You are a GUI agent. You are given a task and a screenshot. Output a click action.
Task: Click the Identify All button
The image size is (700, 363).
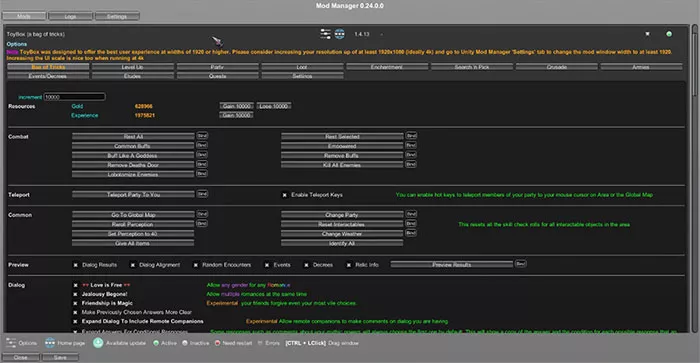tap(342, 243)
